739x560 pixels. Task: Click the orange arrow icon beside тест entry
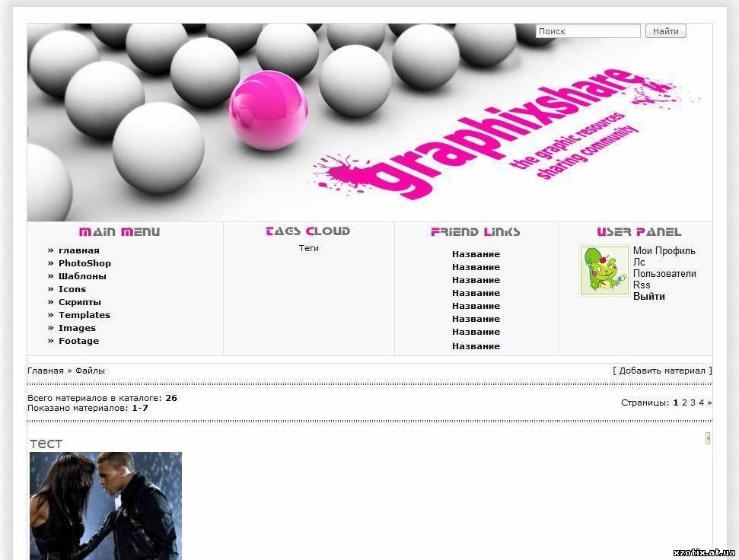coord(708,438)
